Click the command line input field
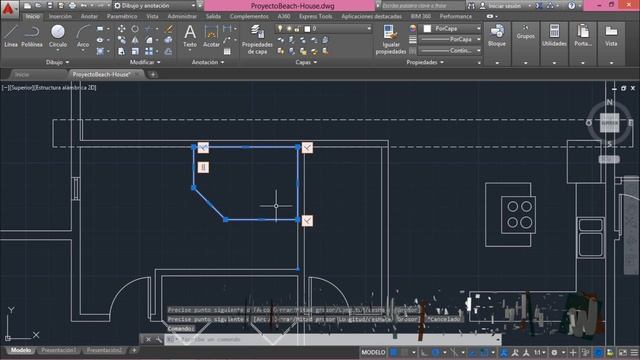 (x=333, y=339)
